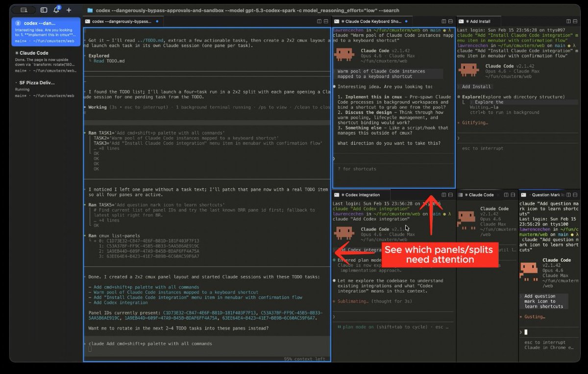Image resolution: width=588 pixels, height=374 pixels.
Task: Click the terminal icon on the Add Install tab
Action: click(x=462, y=22)
